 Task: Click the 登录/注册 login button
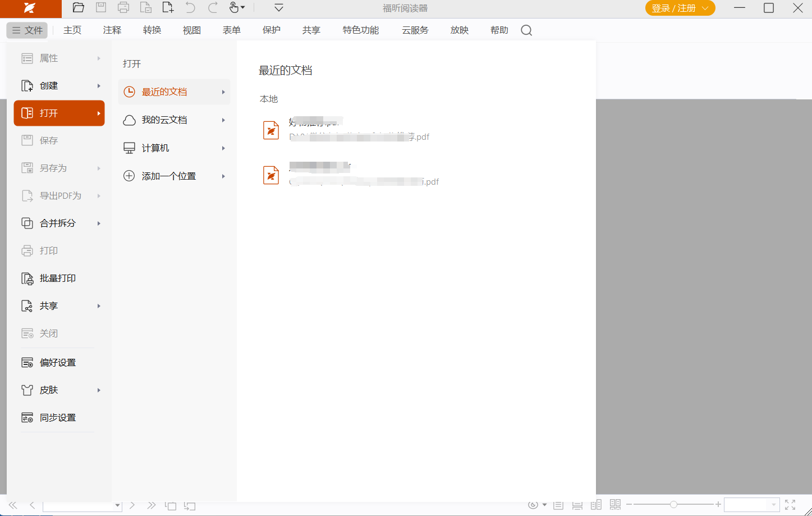[680, 8]
